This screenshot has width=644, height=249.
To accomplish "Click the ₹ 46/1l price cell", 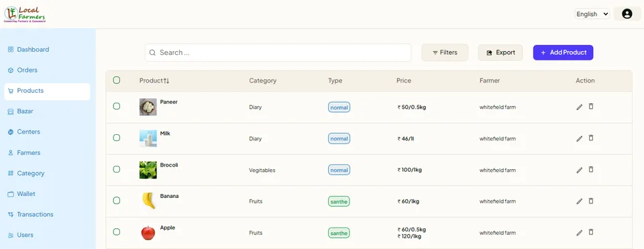I will pyautogui.click(x=406, y=139).
